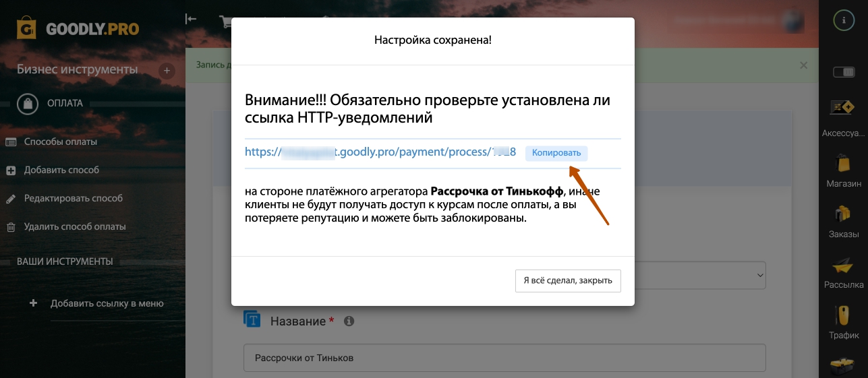Open Редактировать способ in sidebar
Image resolution: width=868 pixels, height=378 pixels.
[74, 198]
